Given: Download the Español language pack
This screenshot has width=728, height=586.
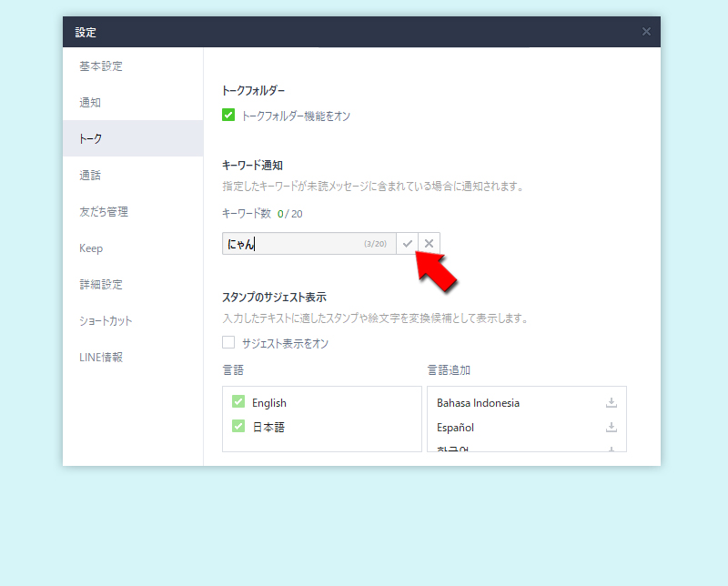Looking at the screenshot, I should 612,428.
